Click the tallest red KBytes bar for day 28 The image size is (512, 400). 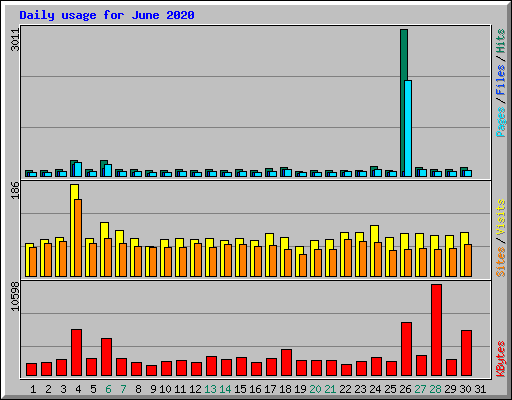point(436,330)
